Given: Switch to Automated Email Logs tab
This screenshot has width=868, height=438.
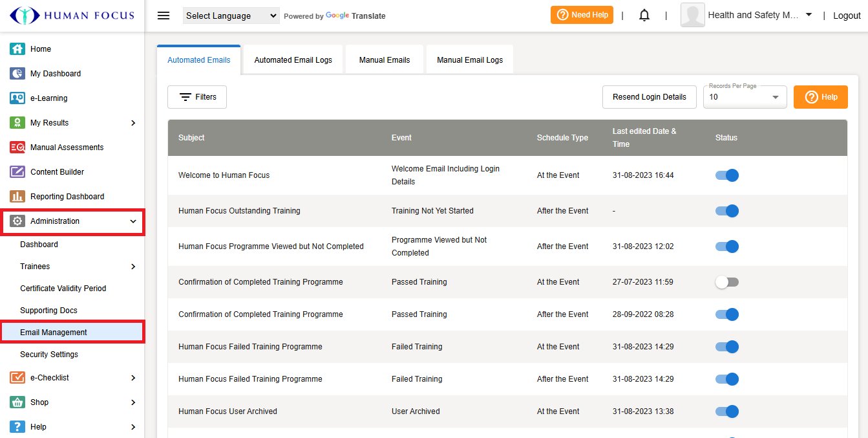Looking at the screenshot, I should (293, 60).
